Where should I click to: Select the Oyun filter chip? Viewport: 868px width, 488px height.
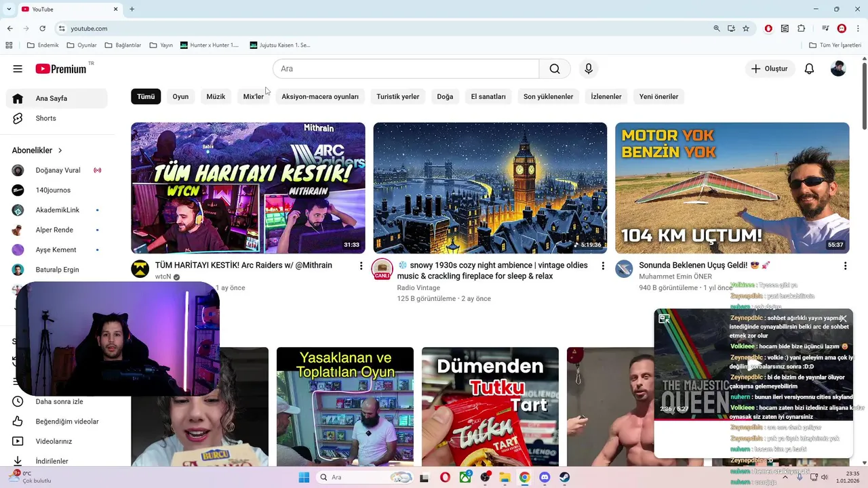tap(180, 96)
